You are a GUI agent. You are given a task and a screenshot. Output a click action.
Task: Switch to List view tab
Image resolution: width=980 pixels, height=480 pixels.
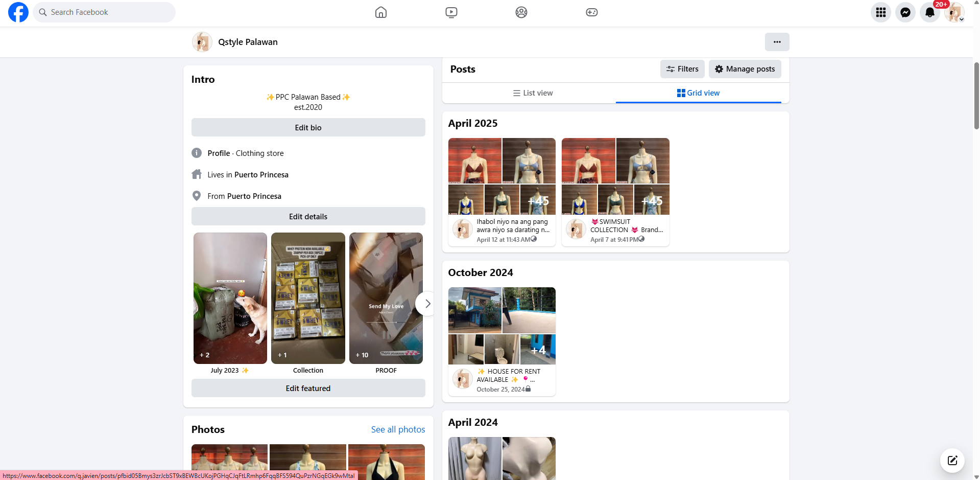pyautogui.click(x=533, y=93)
